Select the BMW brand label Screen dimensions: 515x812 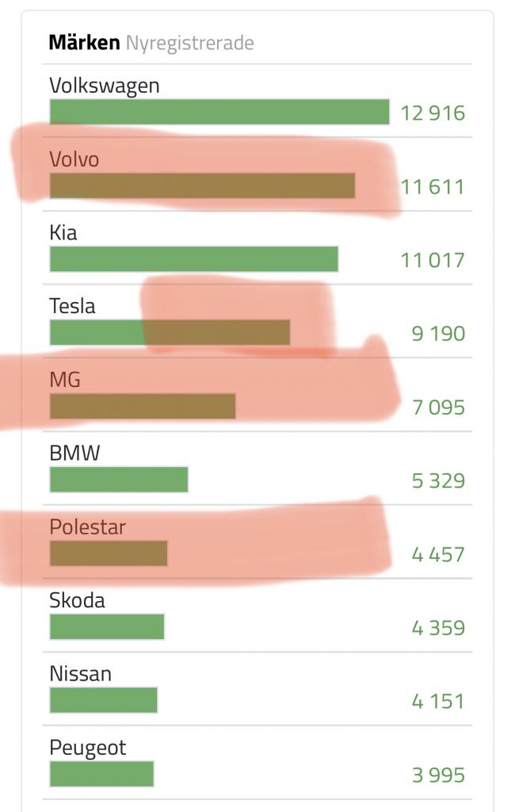74,454
